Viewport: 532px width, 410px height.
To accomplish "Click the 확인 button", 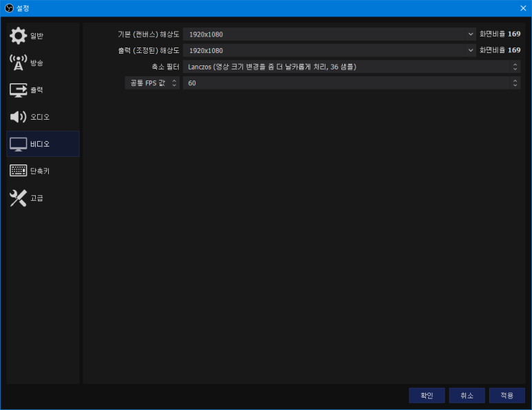I will click(x=427, y=396).
